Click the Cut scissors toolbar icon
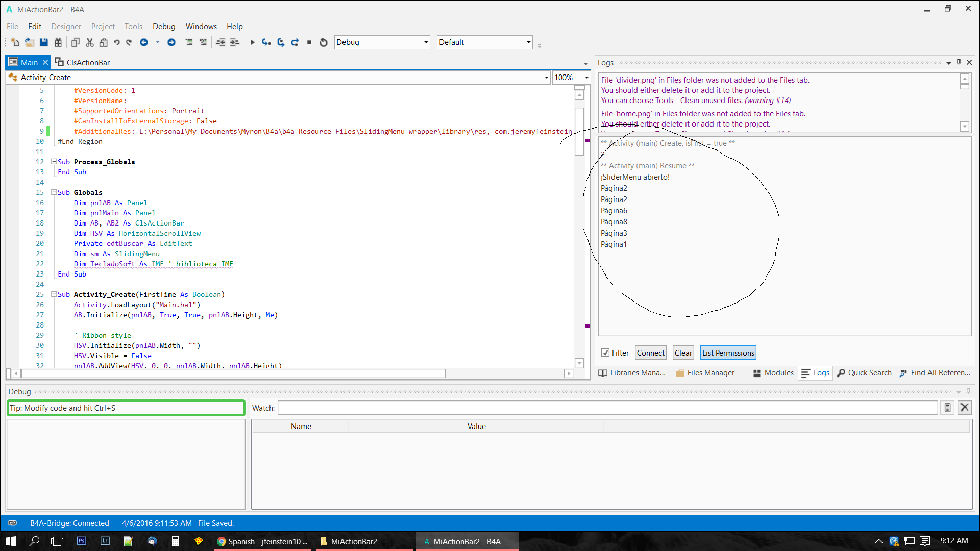This screenshot has height=551, width=980. pos(90,42)
